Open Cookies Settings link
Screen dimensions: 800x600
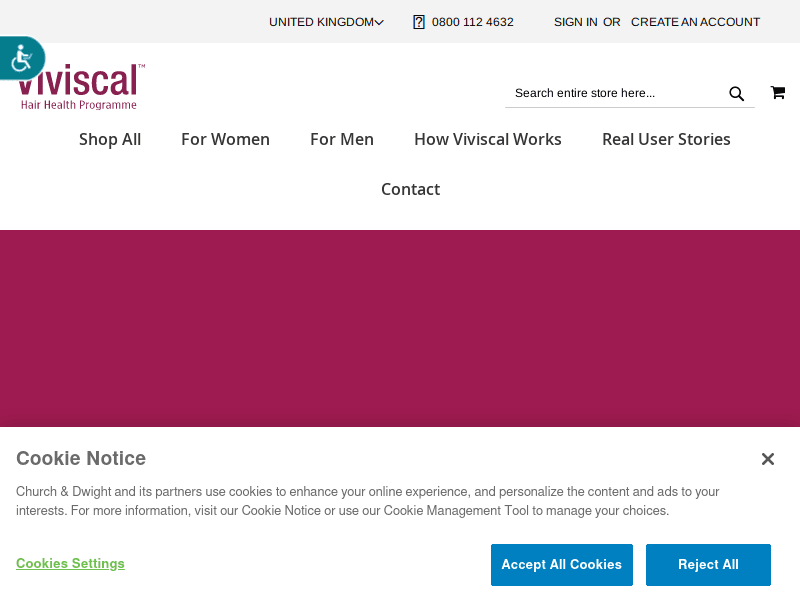pos(70,563)
